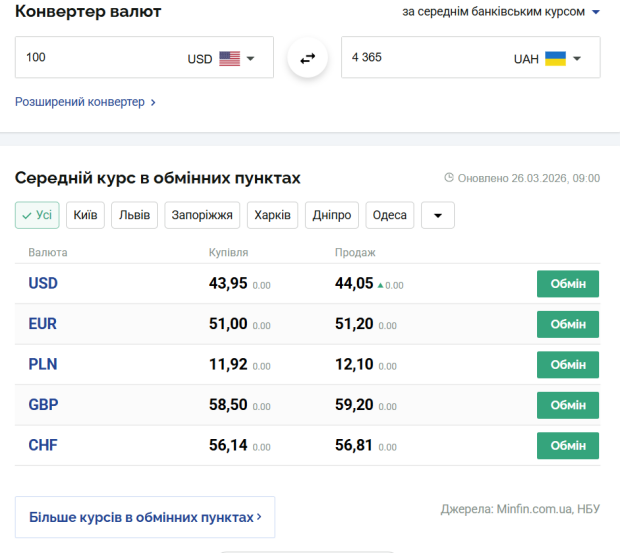Open the UAH target currency dropdown
The width and height of the screenshot is (620, 553).
(x=577, y=59)
